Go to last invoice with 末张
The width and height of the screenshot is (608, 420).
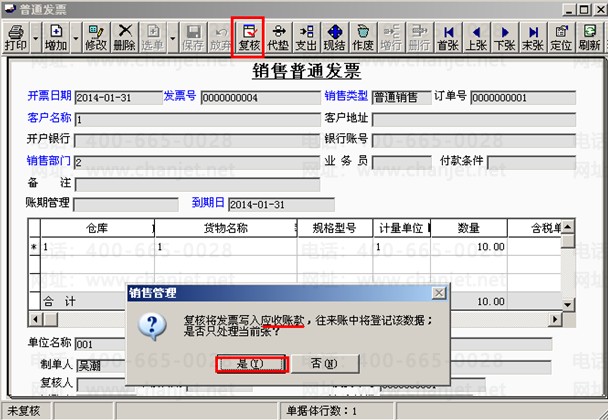(533, 38)
